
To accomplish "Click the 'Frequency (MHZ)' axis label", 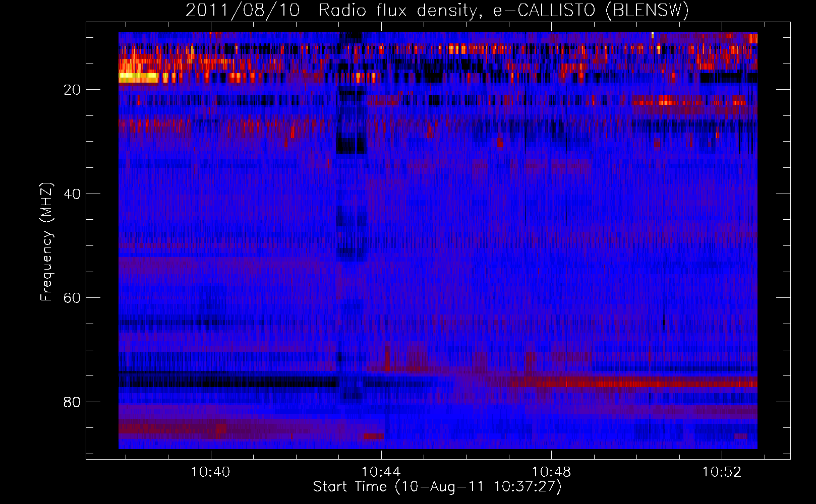I will click(46, 242).
